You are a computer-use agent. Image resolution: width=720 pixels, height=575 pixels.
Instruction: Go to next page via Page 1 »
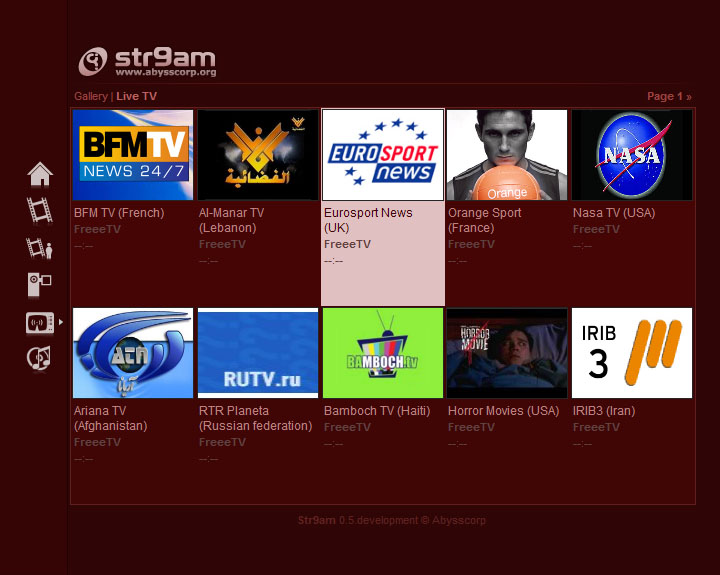[x=669, y=96]
